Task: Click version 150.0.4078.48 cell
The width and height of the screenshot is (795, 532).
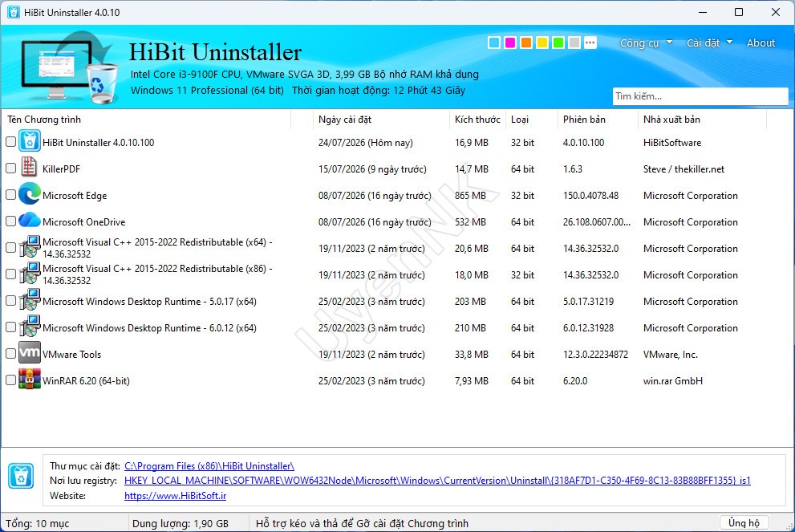Action: (590, 195)
